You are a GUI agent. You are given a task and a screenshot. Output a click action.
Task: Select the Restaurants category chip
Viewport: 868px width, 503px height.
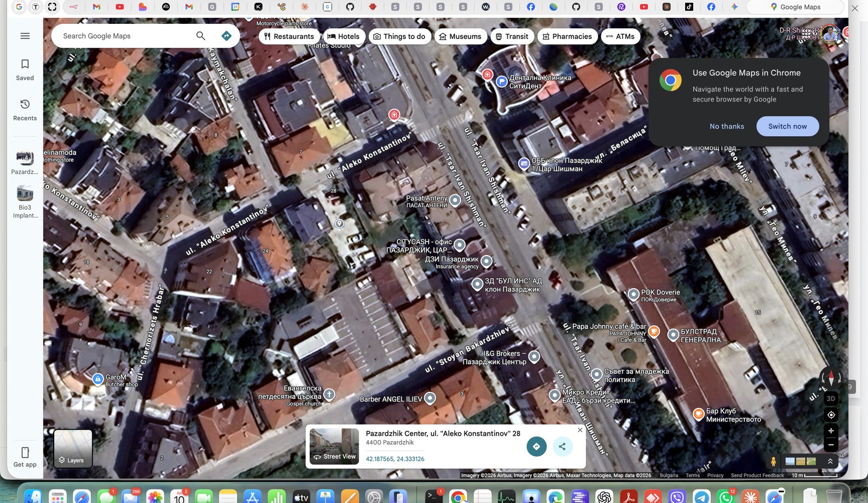(x=289, y=36)
